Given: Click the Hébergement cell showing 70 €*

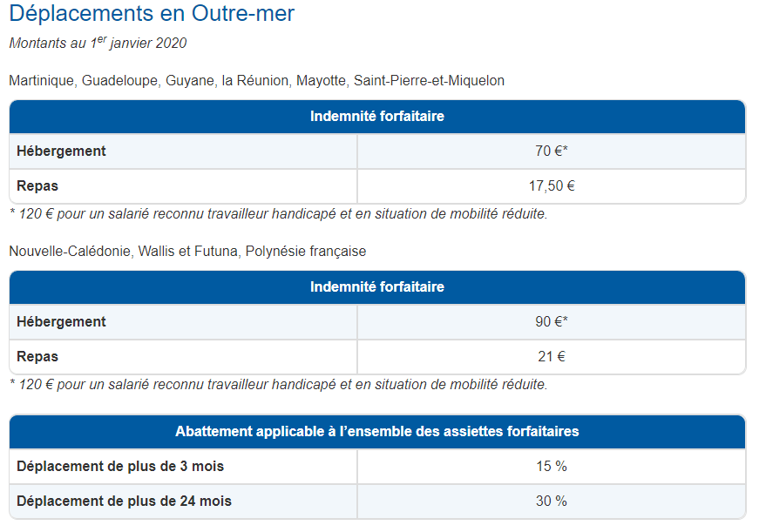Looking at the screenshot, I should (x=551, y=152).
